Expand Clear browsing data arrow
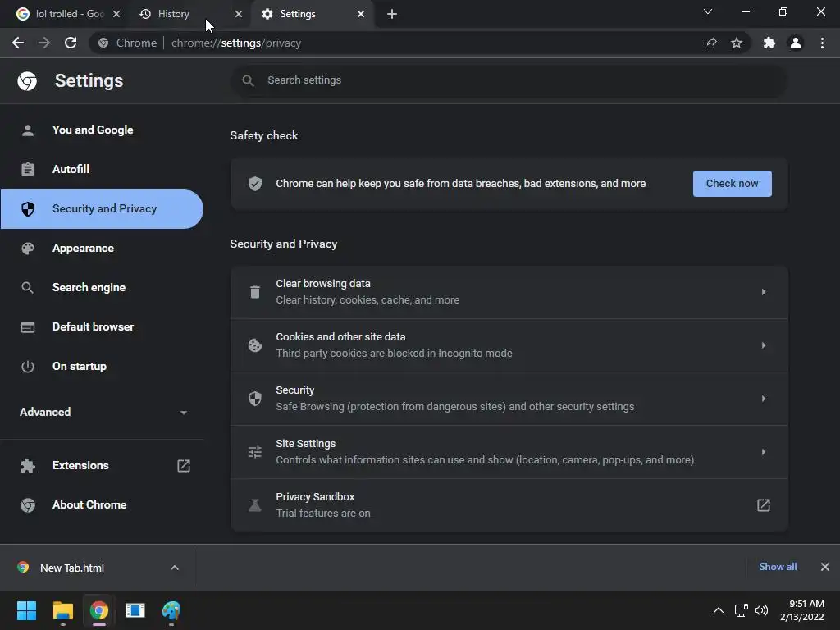840x630 pixels. [x=764, y=292]
